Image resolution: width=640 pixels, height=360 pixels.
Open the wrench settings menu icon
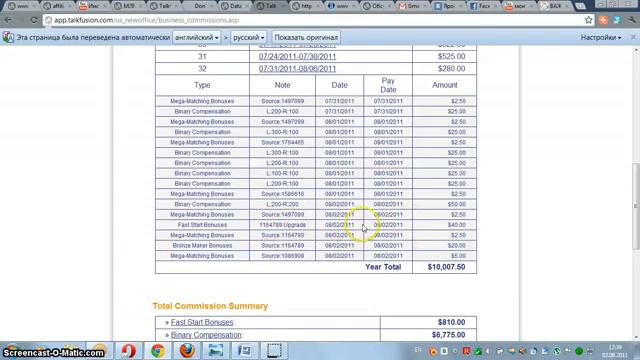tap(632, 20)
